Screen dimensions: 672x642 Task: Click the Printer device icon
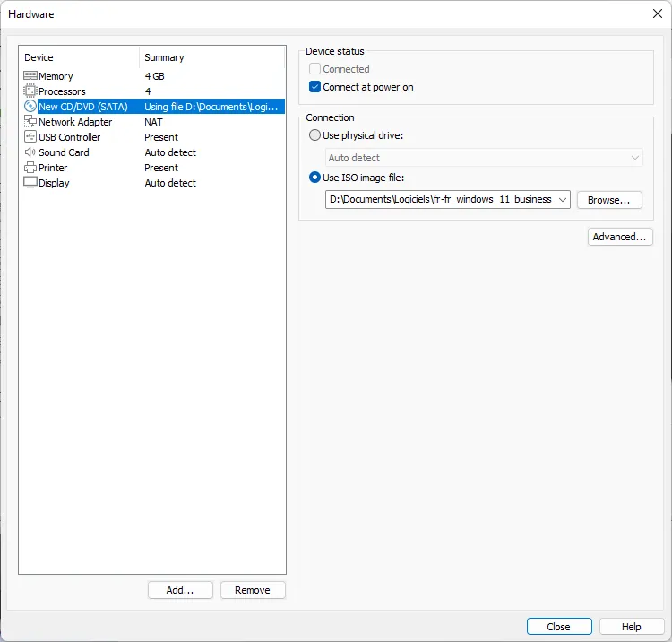point(30,168)
